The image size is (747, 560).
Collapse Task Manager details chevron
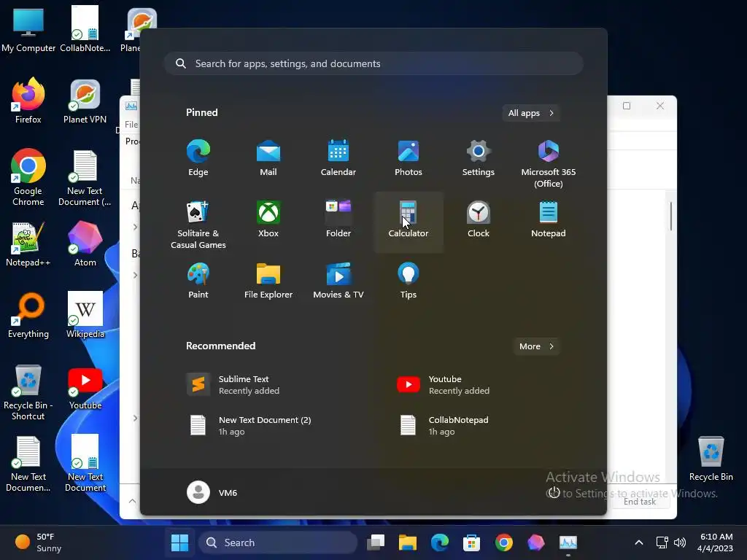tap(133, 501)
